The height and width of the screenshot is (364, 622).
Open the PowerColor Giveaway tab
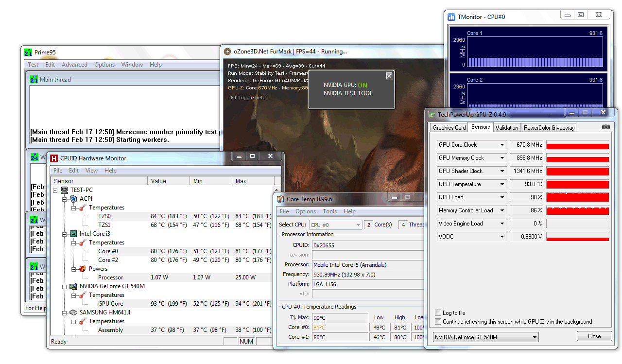coord(549,128)
